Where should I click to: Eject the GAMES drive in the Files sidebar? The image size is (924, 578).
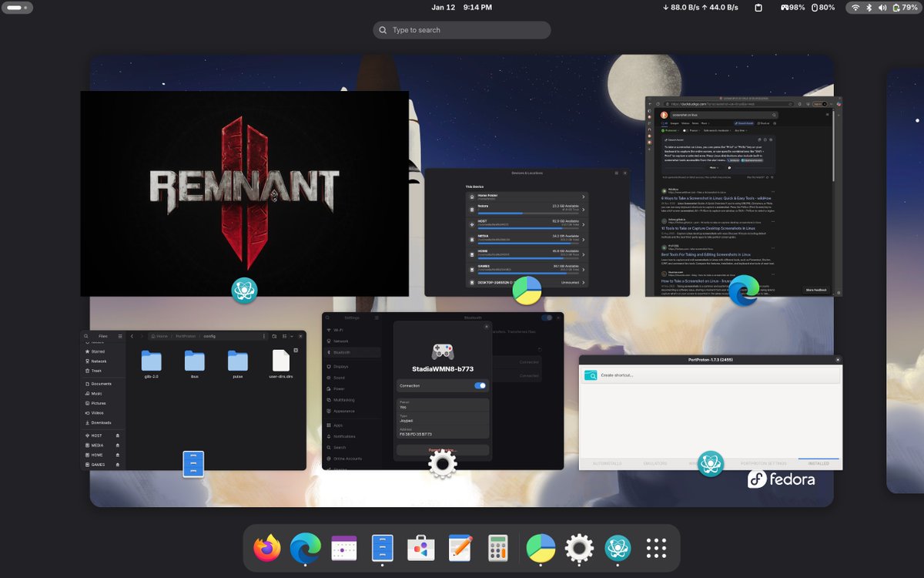pos(118,465)
